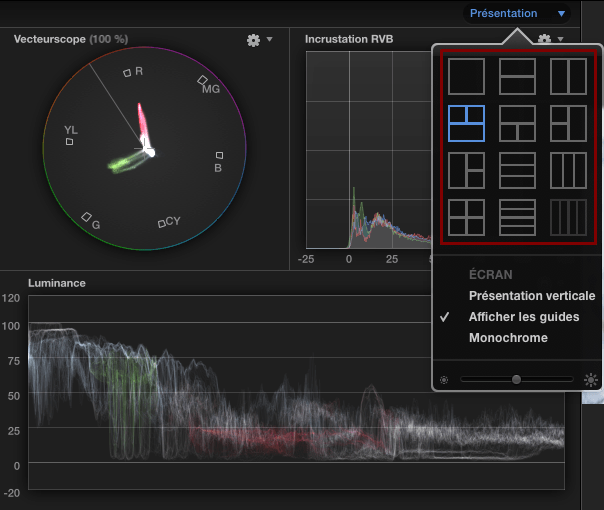Screen dimensions: 604x510
Task: Click the Vecteurscope title label
Action: point(70,39)
